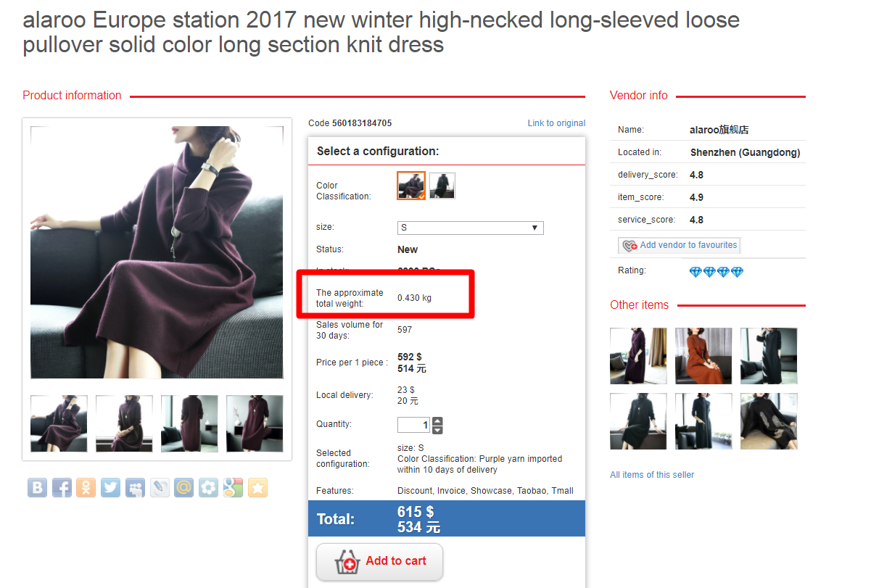Viewport: 871px width, 588px height.
Task: Add vendor to favourites
Action: point(679,245)
